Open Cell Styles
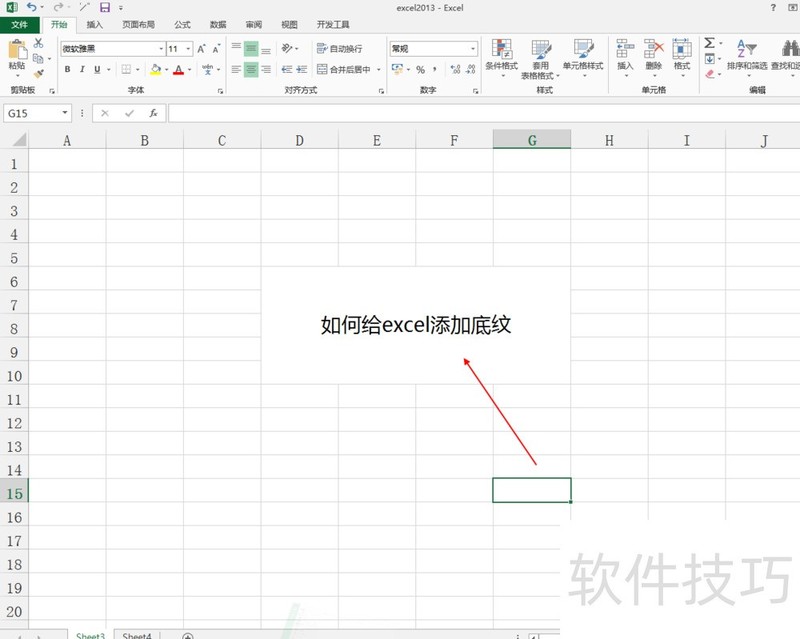 [583, 58]
